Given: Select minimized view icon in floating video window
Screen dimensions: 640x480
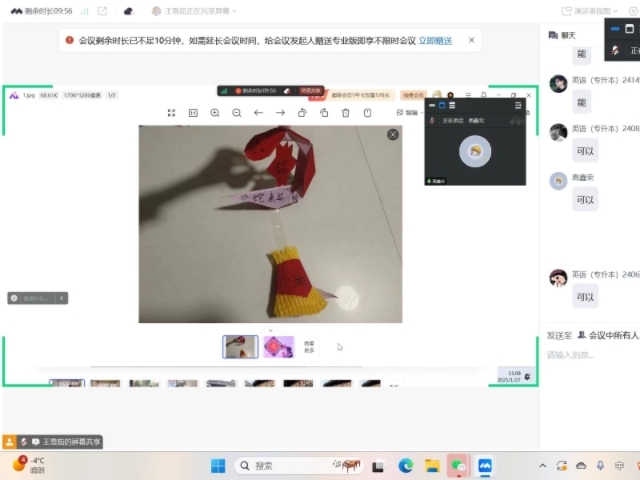Looking at the screenshot, I should tap(432, 105).
